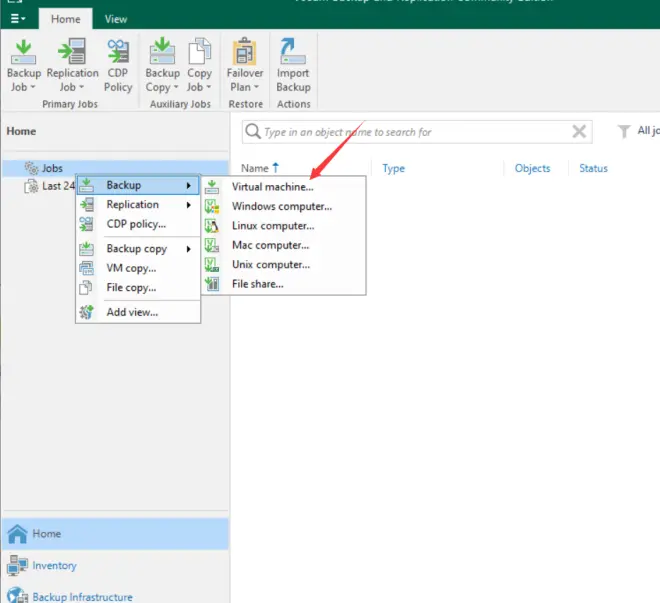Open the main hamburger menu button
The image size is (660, 603).
click(18, 19)
